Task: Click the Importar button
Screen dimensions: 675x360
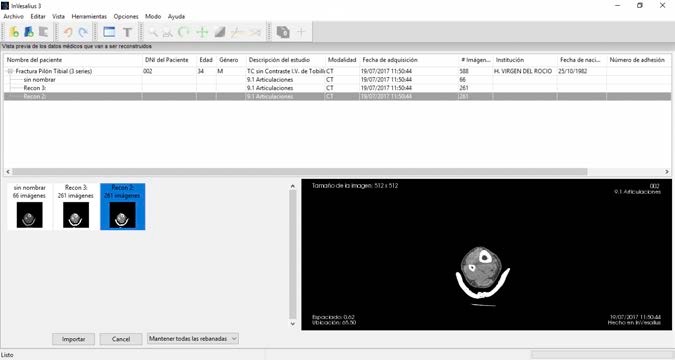Action: coord(73,339)
